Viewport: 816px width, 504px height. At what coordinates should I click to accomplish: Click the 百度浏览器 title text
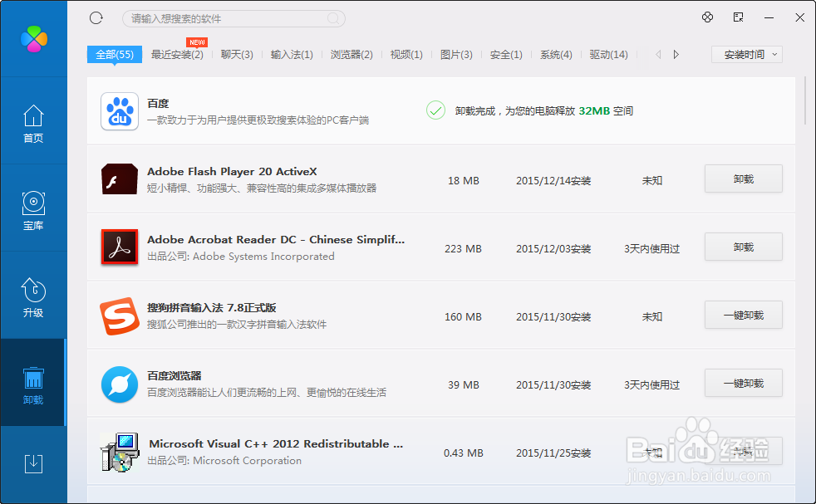[x=175, y=376]
